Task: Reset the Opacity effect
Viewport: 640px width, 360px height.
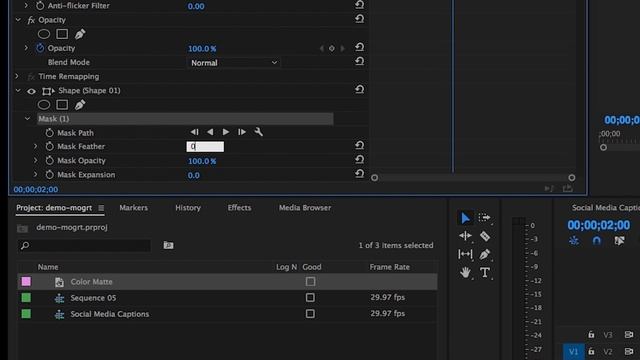Action: [x=359, y=19]
